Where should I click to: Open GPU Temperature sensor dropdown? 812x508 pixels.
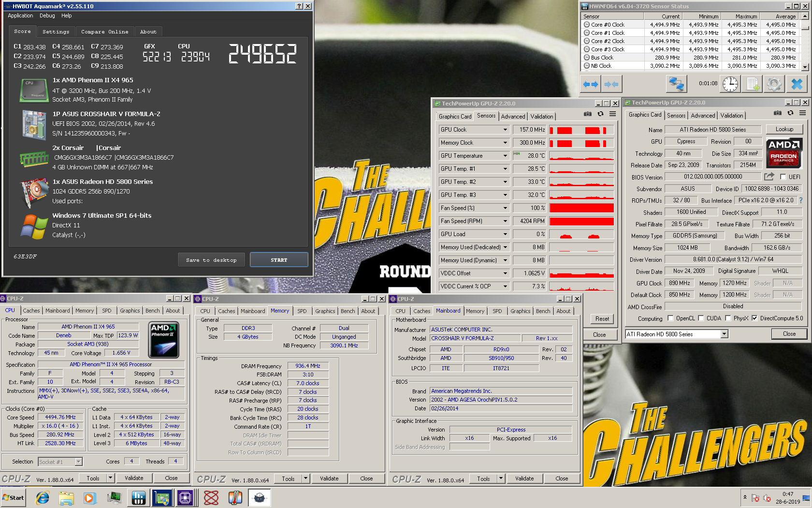506,156
